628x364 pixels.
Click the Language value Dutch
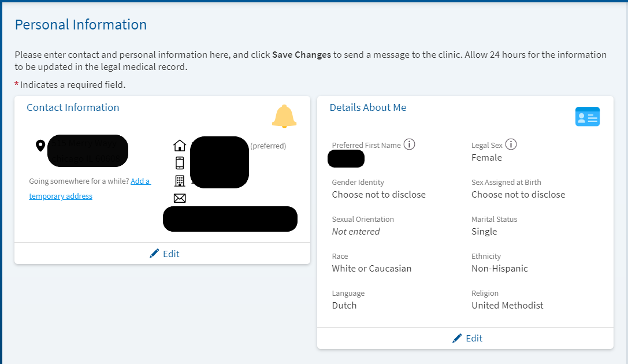344,305
